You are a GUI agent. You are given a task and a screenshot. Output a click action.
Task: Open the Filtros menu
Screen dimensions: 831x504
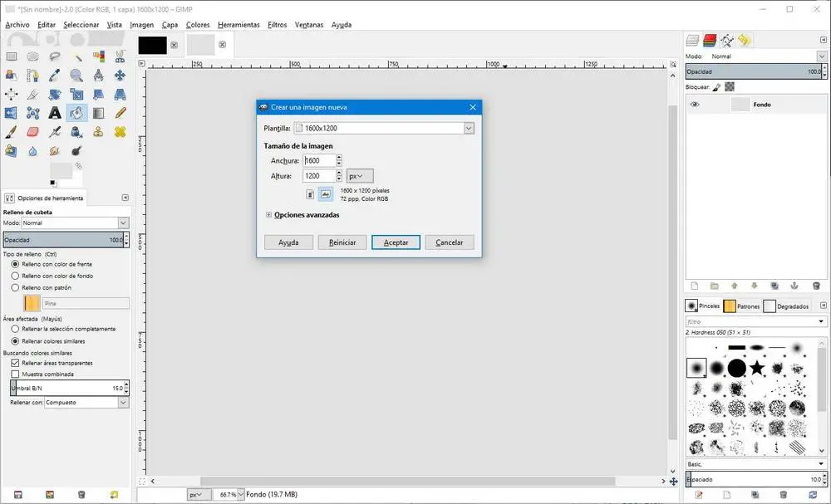[x=278, y=25]
